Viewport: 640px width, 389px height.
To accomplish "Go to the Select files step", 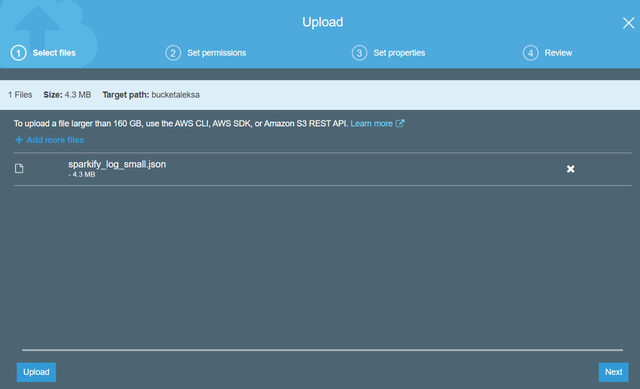I will click(54, 53).
